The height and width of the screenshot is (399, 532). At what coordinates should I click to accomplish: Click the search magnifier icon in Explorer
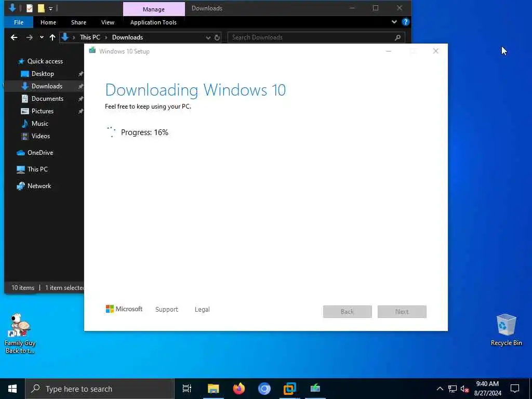[397, 37]
